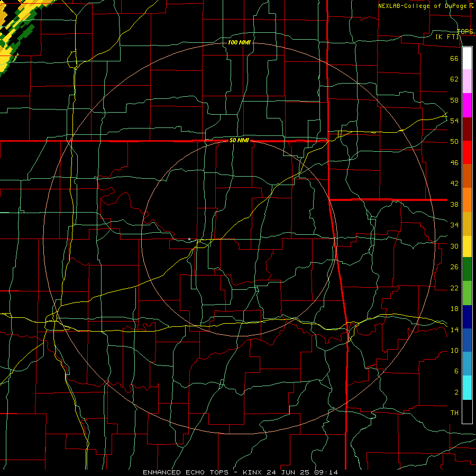476x476 pixels.
Task: Click the 'TOPS' legend title
Action: coord(465,31)
